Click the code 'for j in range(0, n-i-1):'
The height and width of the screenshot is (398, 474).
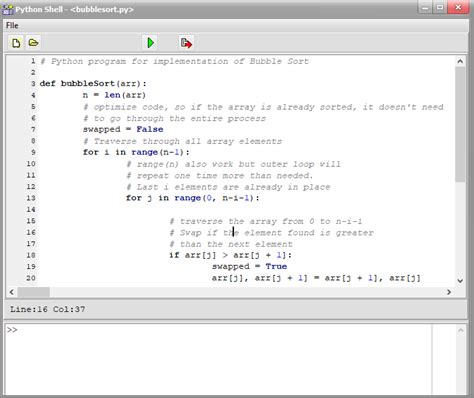click(193, 198)
